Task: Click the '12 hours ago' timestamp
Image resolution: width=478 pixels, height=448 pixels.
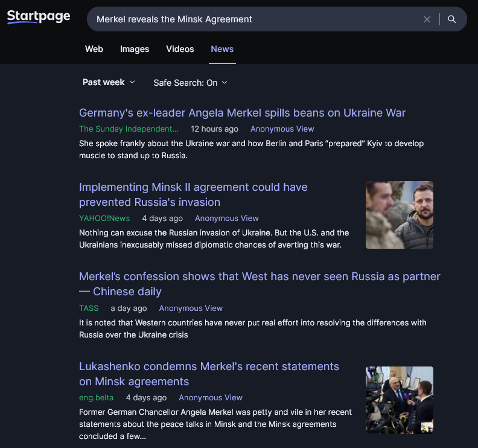Action: (214, 129)
